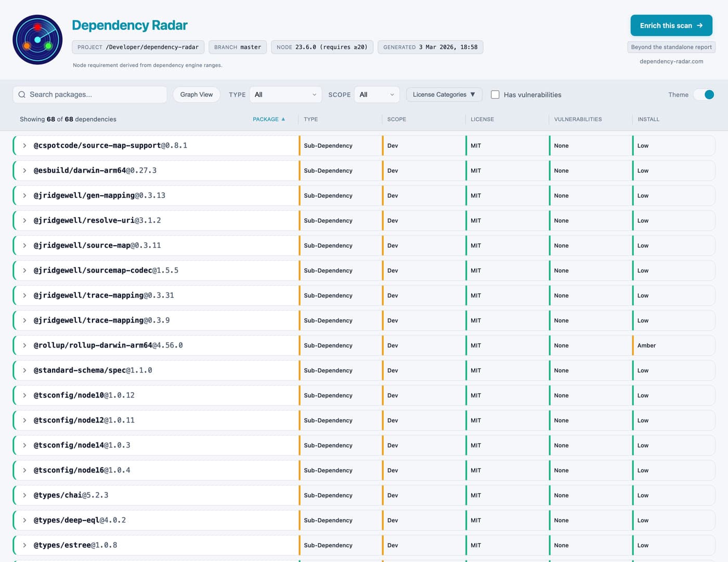Click inside the Search packages field
The height and width of the screenshot is (562, 728).
(88, 94)
